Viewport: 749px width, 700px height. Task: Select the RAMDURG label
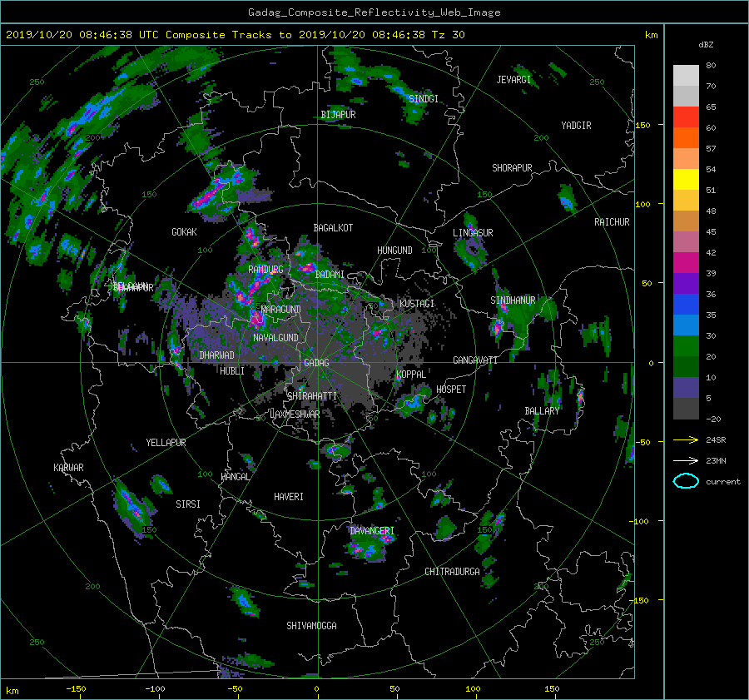(265, 270)
